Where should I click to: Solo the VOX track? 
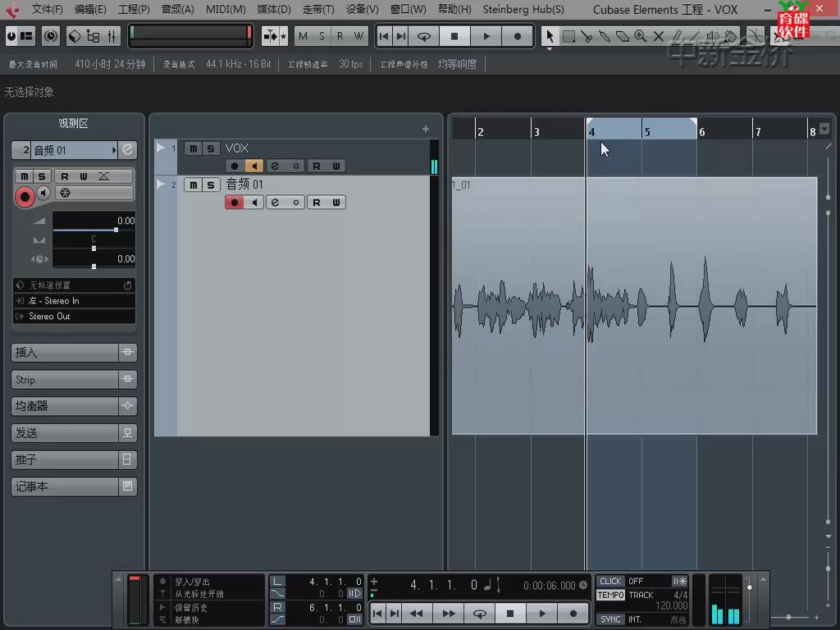(211, 148)
